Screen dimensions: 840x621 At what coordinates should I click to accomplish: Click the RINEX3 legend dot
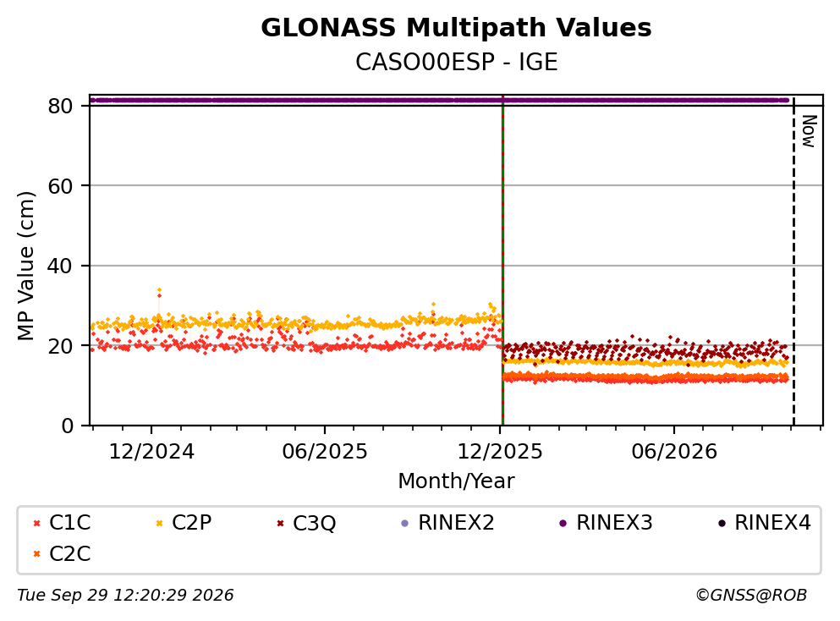563,523
